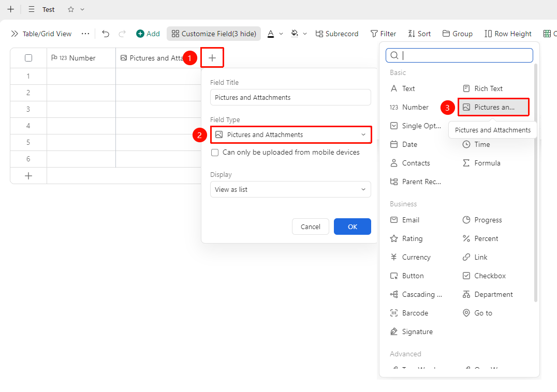Click the add column plus header
The image size is (557, 392).
coord(212,58)
